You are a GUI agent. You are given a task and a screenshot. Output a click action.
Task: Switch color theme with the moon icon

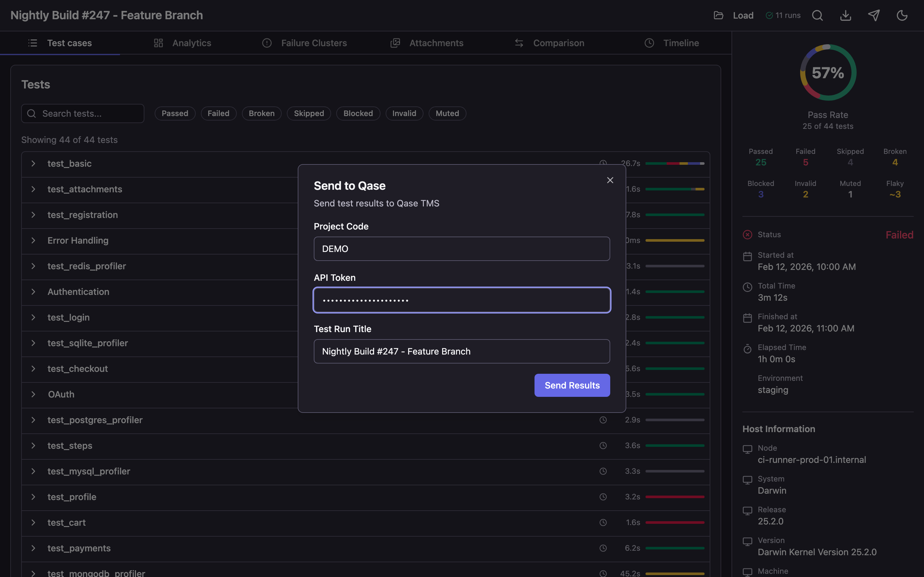tap(902, 15)
